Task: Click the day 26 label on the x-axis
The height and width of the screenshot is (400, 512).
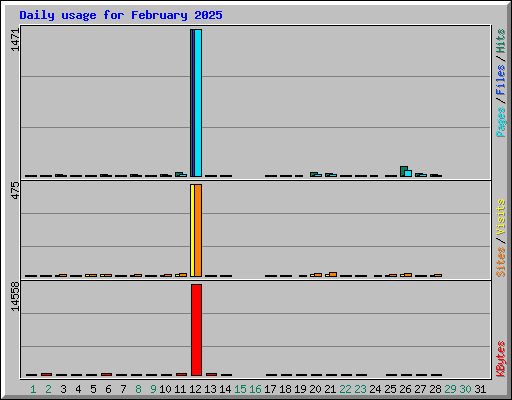Action: pos(405,389)
